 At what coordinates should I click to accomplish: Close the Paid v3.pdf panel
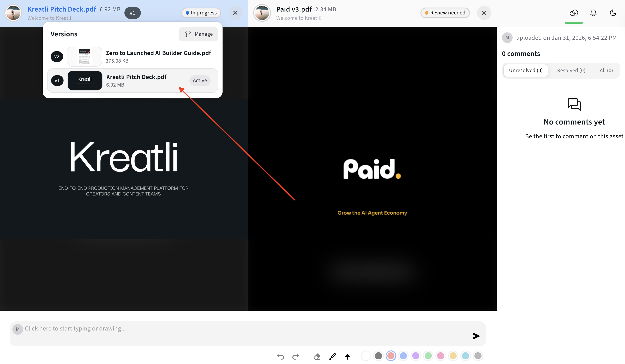(x=484, y=13)
